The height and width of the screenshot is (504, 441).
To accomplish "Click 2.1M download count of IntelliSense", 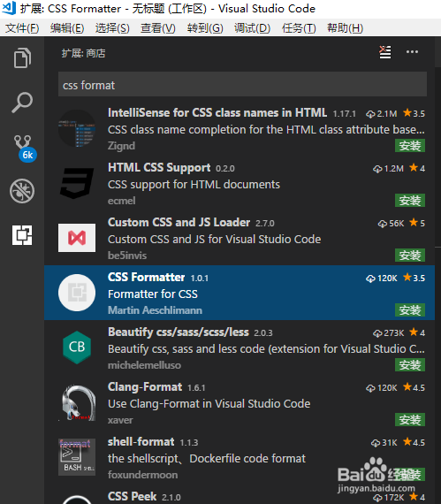I will (x=382, y=113).
